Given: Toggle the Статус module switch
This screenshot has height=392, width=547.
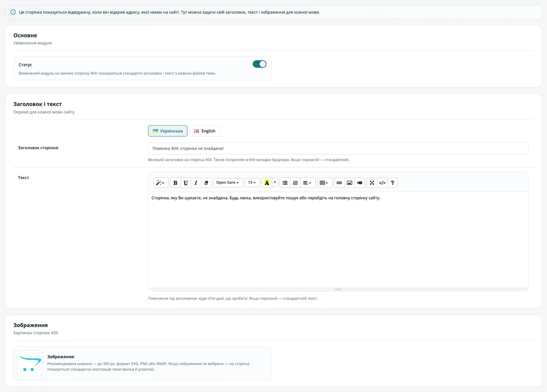Looking at the screenshot, I should (259, 64).
